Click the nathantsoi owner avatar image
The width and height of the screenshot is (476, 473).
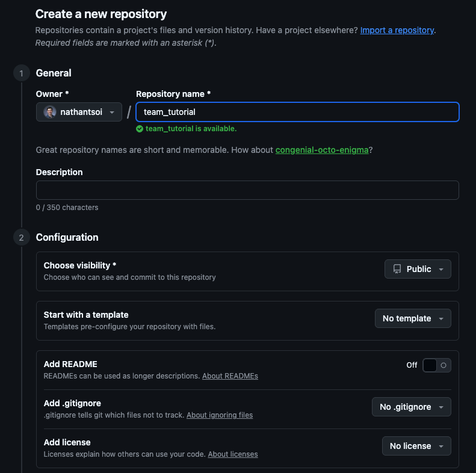tap(50, 112)
